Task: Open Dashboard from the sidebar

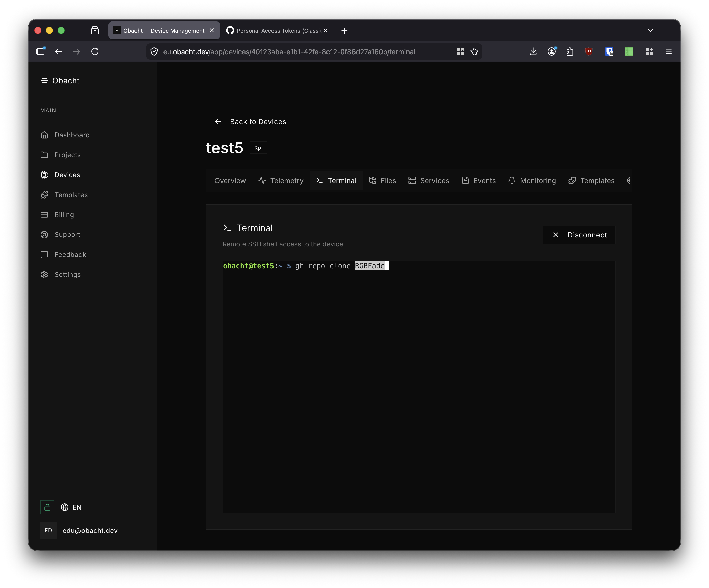Action: tap(72, 135)
